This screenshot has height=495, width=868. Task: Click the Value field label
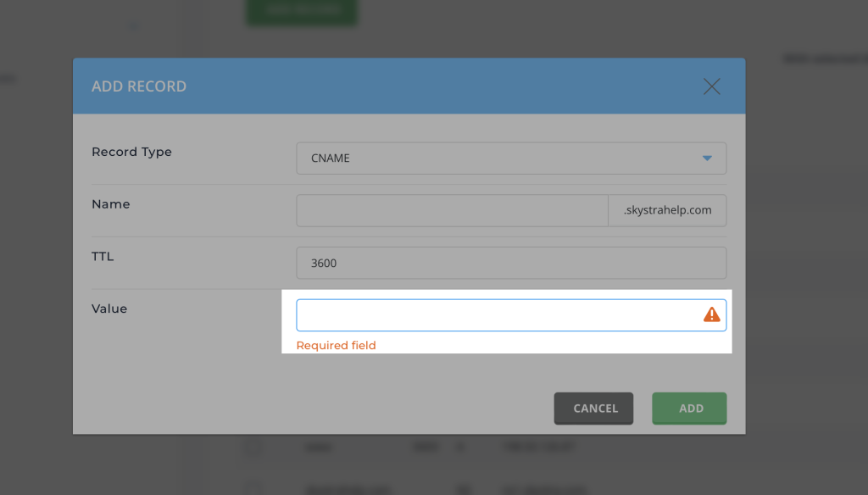coord(109,309)
